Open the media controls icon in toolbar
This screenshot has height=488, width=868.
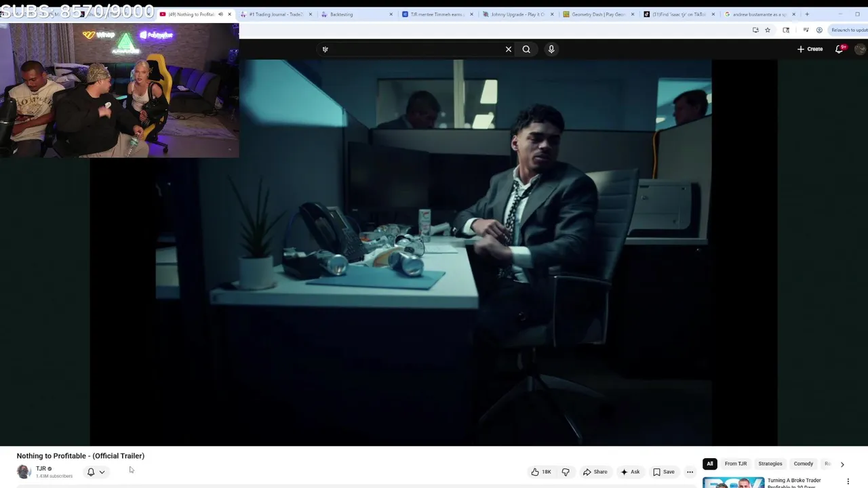coord(806,30)
